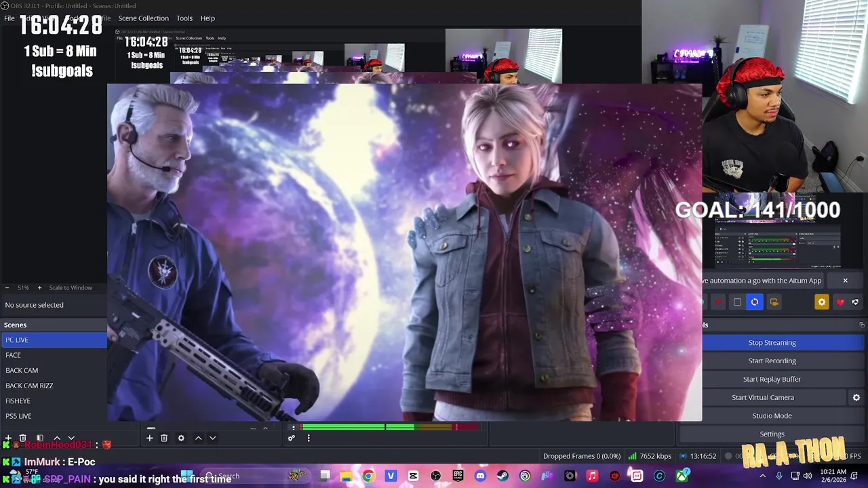Click Start Virtual Camera
The height and width of the screenshot is (488, 868).
coord(762,397)
